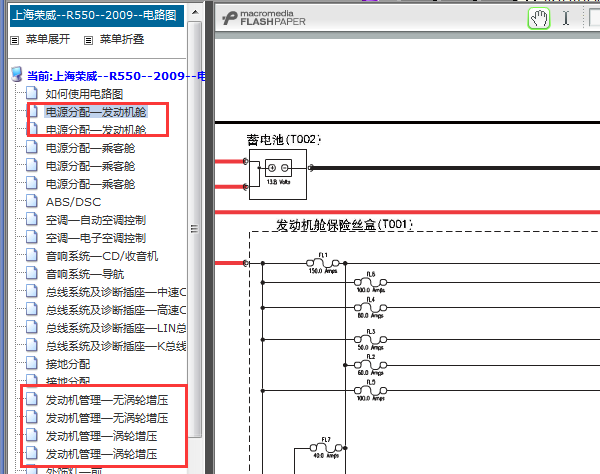
Task: Click page icon beside 总线系统及诊断插座—高速C
Action: 32,309
